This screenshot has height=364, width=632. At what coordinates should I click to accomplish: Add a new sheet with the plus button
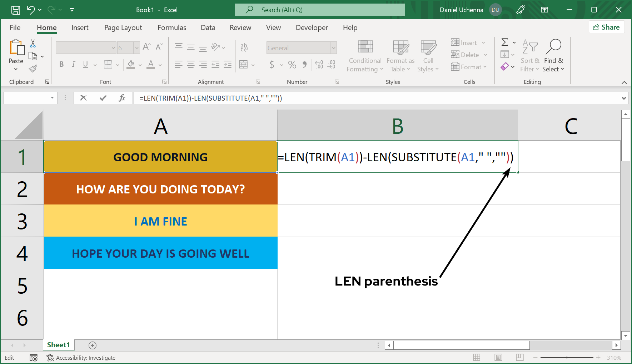[x=92, y=345]
